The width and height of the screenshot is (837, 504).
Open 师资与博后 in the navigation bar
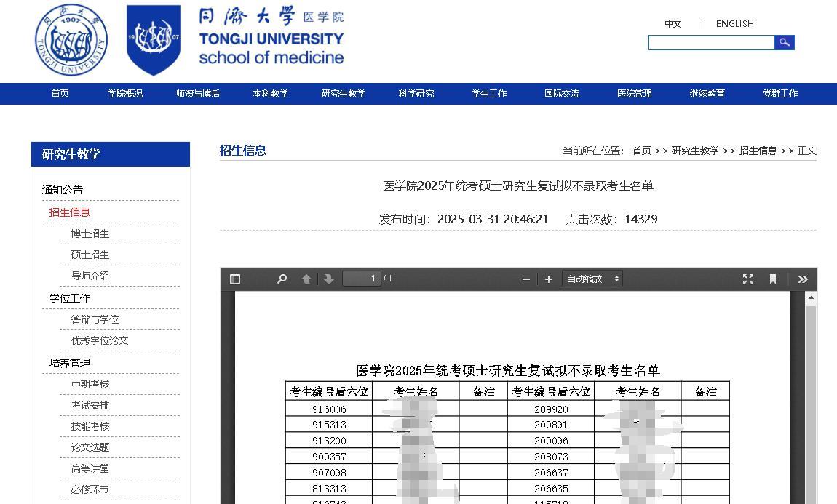click(x=198, y=93)
